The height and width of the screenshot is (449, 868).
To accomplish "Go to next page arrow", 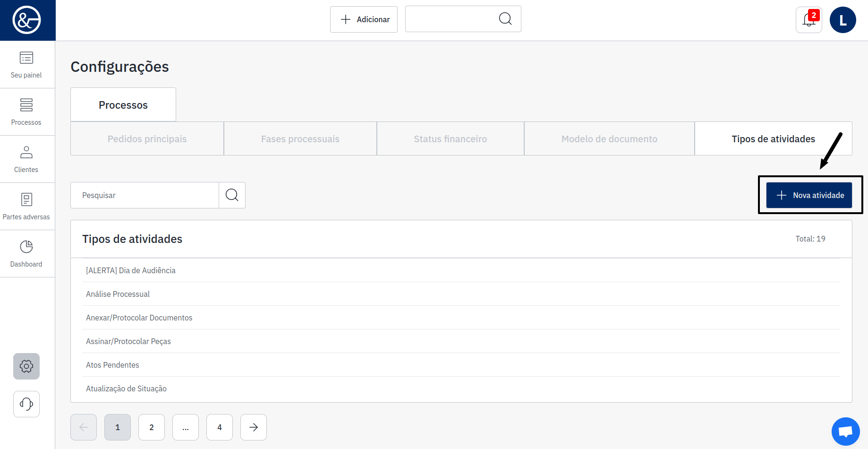I will tap(254, 427).
